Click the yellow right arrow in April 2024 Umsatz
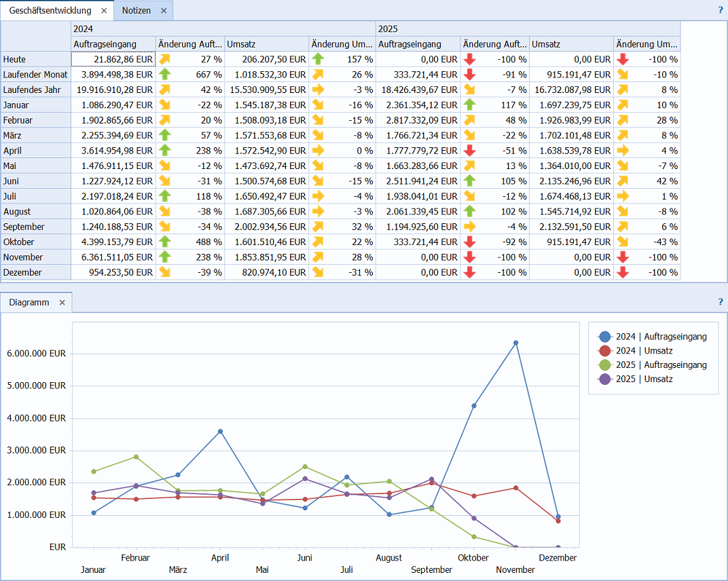Viewport: 728px width, 581px height. coord(318,150)
